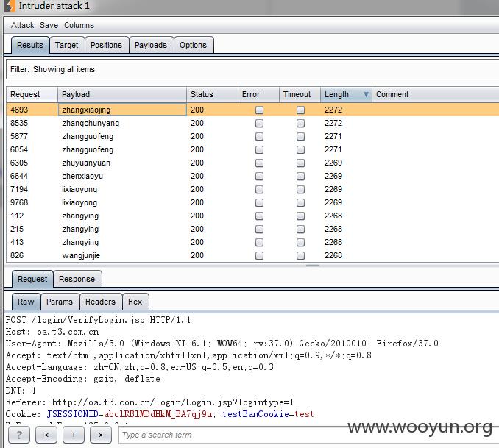Click the POST /login/VerifyLogin.jsp request line
499x448 pixels.
(98, 320)
